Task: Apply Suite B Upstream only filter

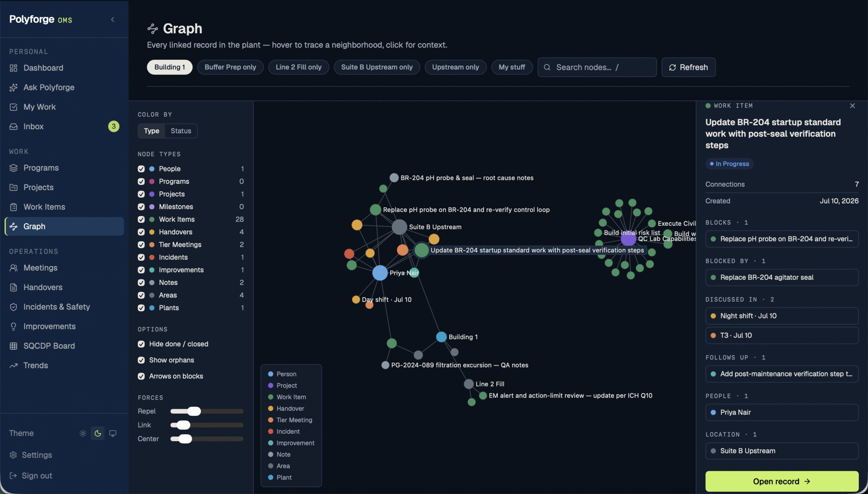Action: 377,67
